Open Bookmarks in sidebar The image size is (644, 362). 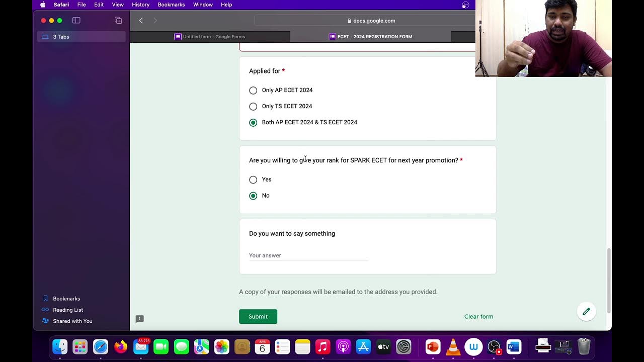(x=66, y=299)
